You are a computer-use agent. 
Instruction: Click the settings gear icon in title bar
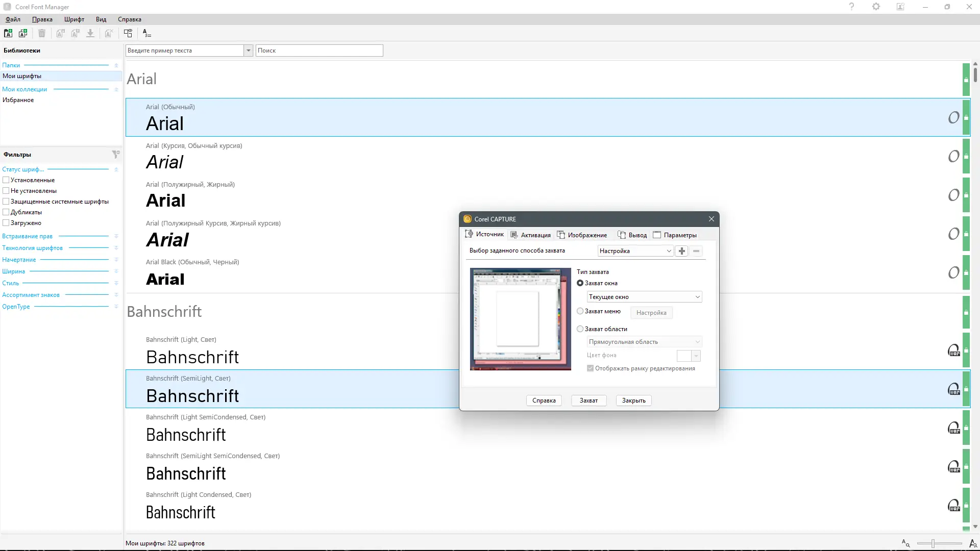pyautogui.click(x=876, y=7)
